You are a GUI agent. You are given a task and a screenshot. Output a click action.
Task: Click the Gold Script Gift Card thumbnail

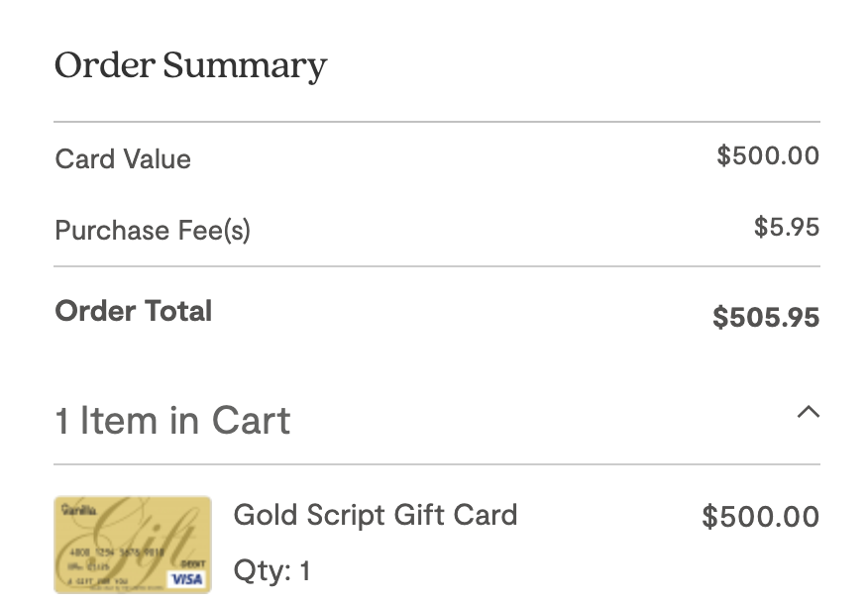[132, 545]
